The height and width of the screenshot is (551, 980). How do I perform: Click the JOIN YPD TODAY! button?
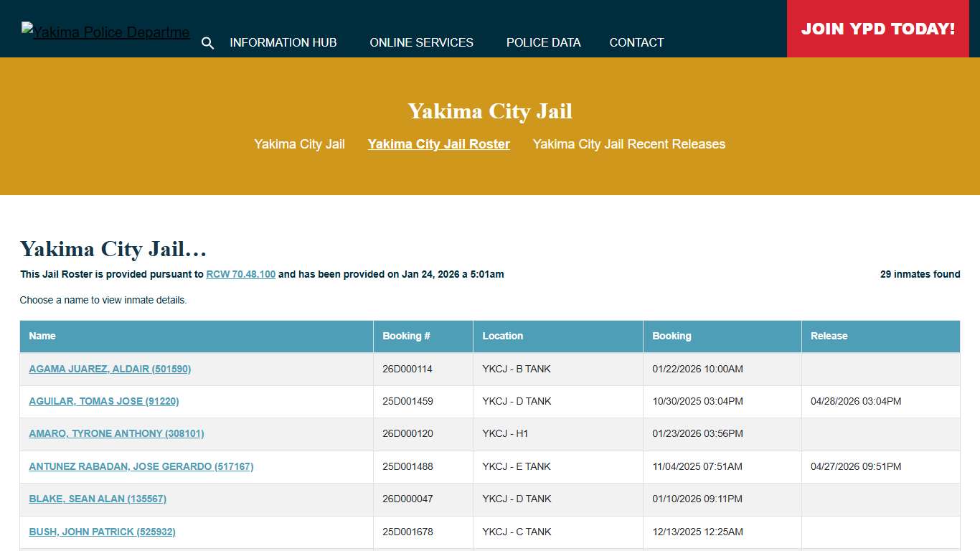click(878, 29)
